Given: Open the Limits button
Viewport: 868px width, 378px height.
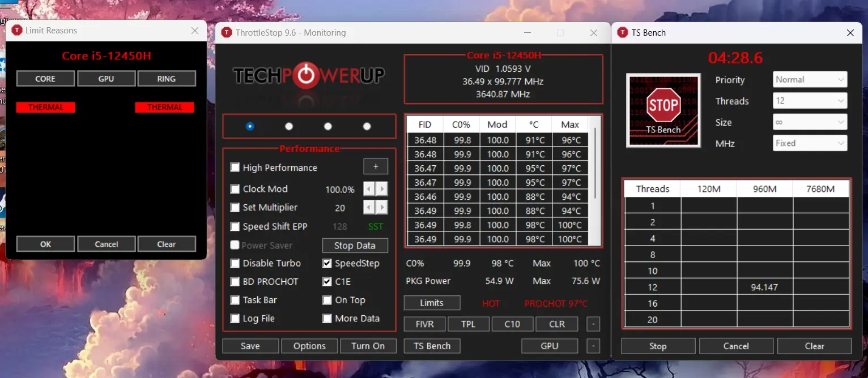Looking at the screenshot, I should pyautogui.click(x=432, y=303).
